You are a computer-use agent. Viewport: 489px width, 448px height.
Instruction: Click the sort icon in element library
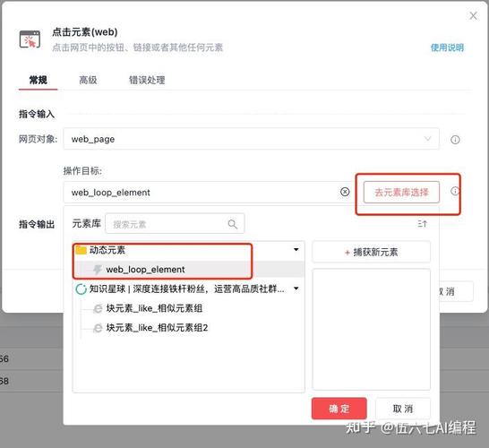(x=422, y=223)
